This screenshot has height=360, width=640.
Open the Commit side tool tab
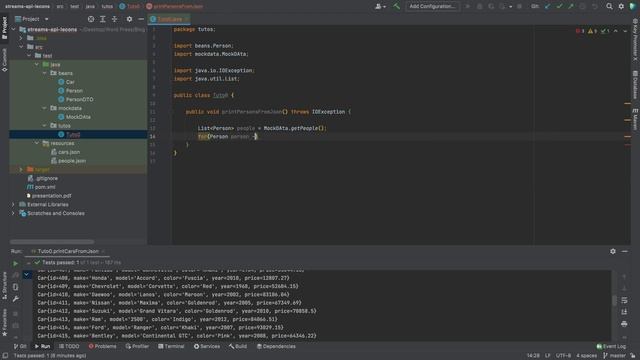[4, 60]
